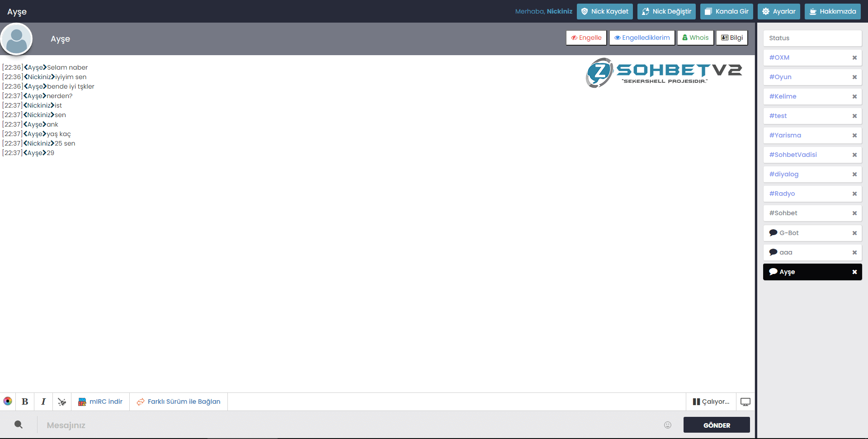Switch to the Status tab
This screenshot has height=439, width=868.
point(812,38)
